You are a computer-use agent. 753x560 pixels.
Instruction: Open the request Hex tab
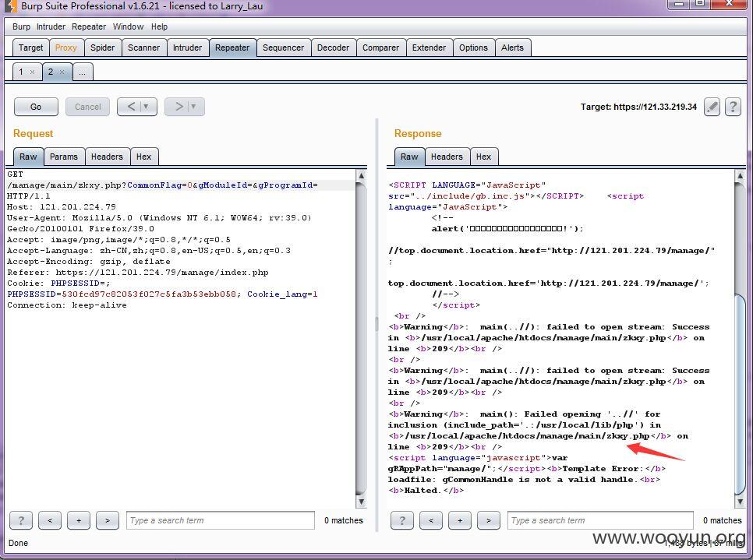click(143, 157)
